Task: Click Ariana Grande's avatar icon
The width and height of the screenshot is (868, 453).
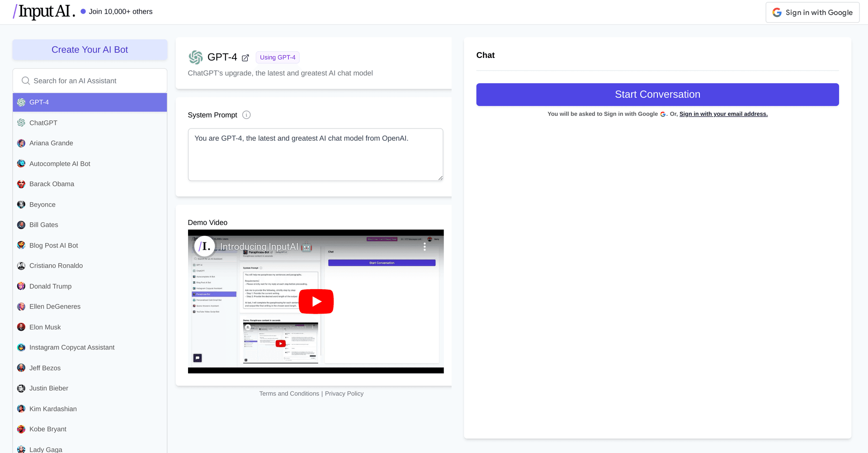Action: point(21,143)
